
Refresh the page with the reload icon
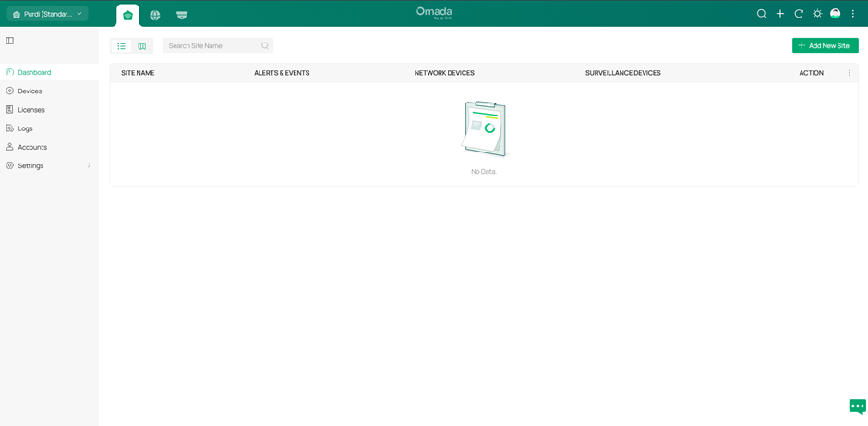pyautogui.click(x=799, y=14)
